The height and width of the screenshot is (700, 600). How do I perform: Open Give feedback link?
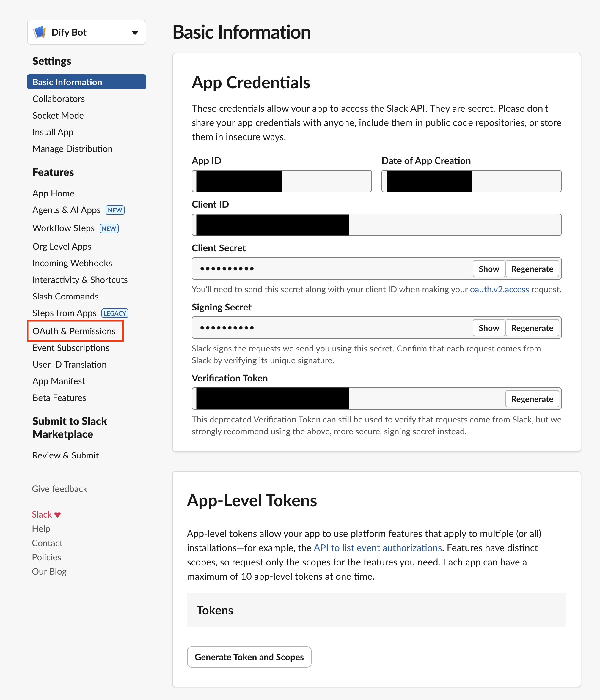pos(59,489)
